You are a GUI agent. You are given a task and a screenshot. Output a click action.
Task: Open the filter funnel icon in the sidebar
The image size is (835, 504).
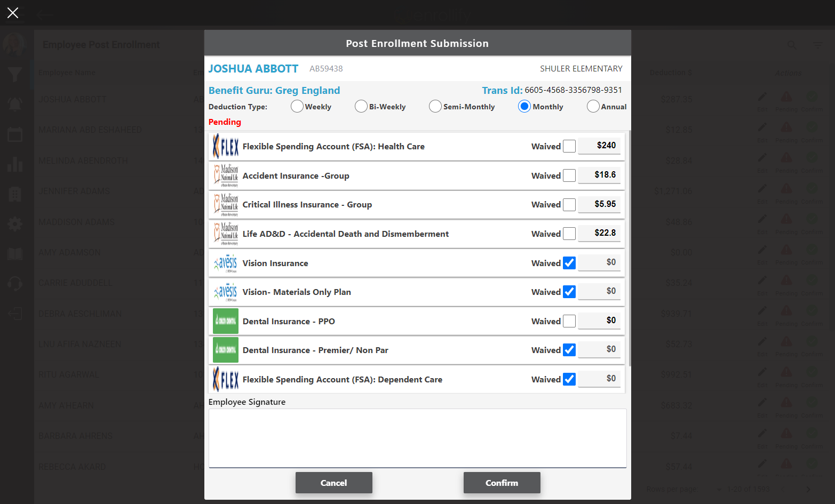click(x=15, y=75)
